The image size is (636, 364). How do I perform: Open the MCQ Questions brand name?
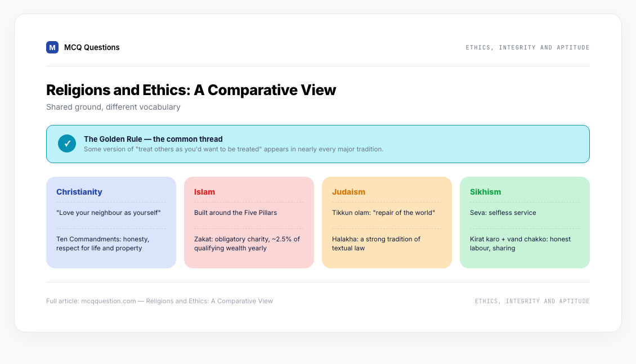pos(92,47)
